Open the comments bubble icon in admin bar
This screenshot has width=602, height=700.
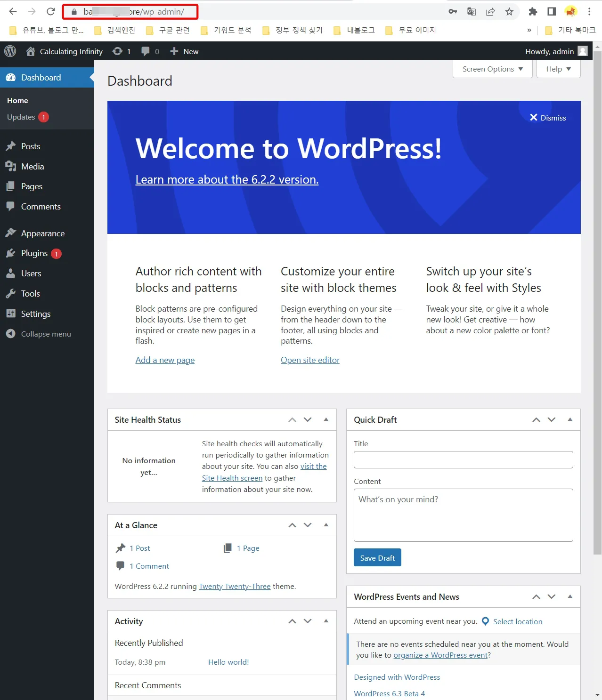(x=146, y=51)
